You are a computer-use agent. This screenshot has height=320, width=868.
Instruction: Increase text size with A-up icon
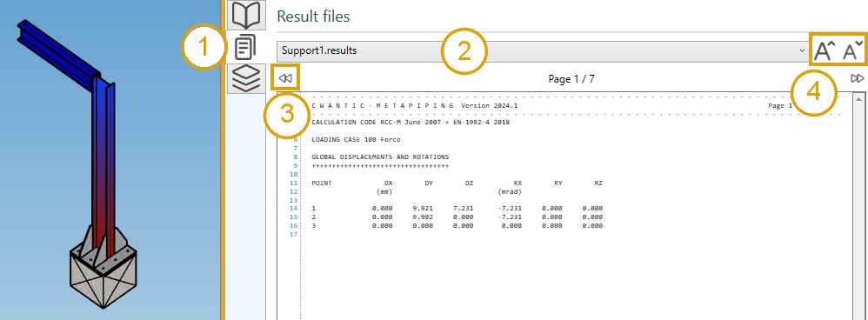825,51
